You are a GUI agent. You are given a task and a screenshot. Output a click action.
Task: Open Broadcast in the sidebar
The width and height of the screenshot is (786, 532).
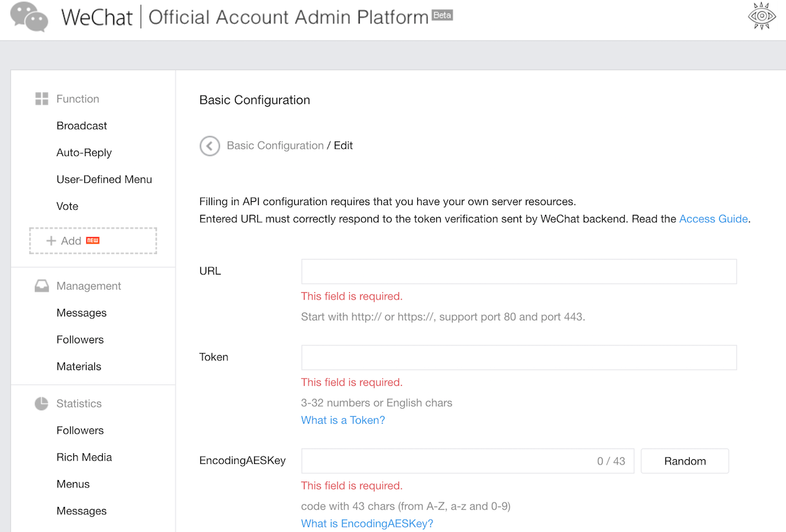[82, 126]
